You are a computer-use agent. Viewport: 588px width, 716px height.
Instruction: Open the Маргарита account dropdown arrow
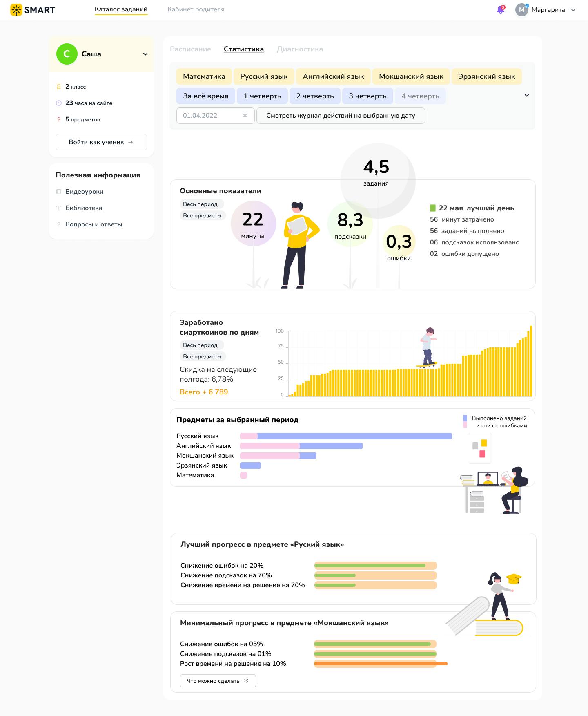click(x=573, y=10)
